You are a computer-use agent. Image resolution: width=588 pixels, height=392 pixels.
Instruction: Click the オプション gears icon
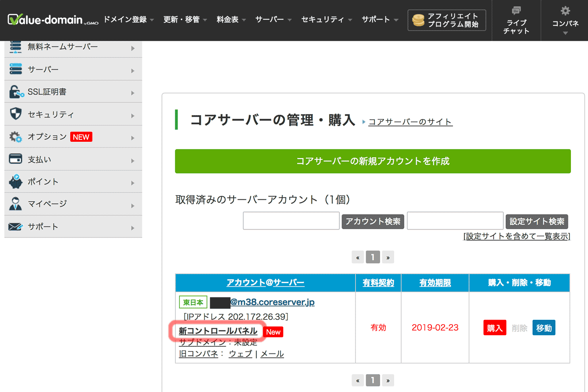click(15, 137)
